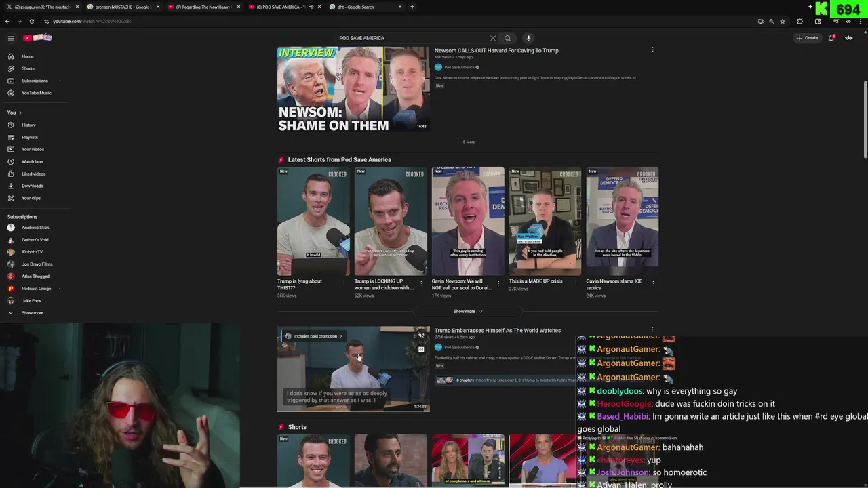Open Podcast Cringe channel avatar
Viewport: 868px width, 488px height.
11,289
